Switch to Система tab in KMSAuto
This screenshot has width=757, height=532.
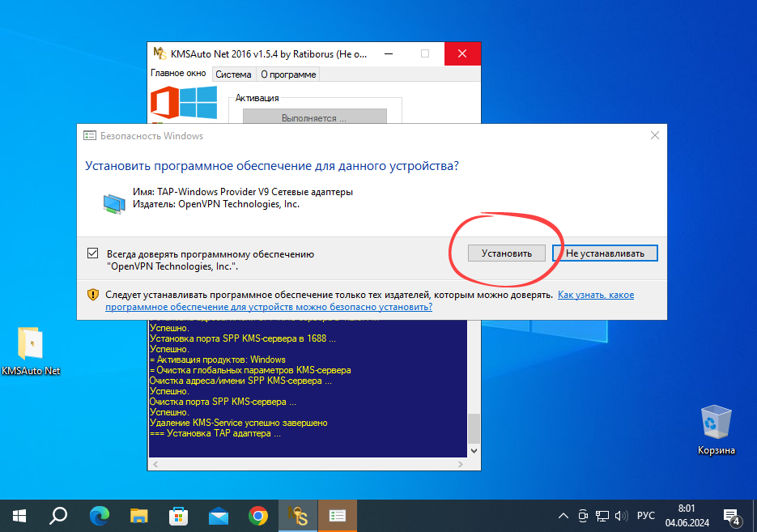(x=233, y=74)
